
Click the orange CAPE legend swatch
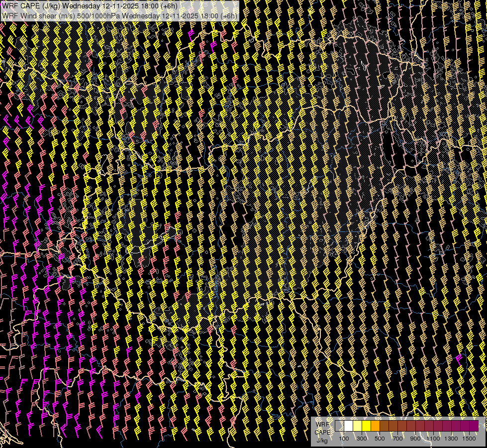[375, 426]
